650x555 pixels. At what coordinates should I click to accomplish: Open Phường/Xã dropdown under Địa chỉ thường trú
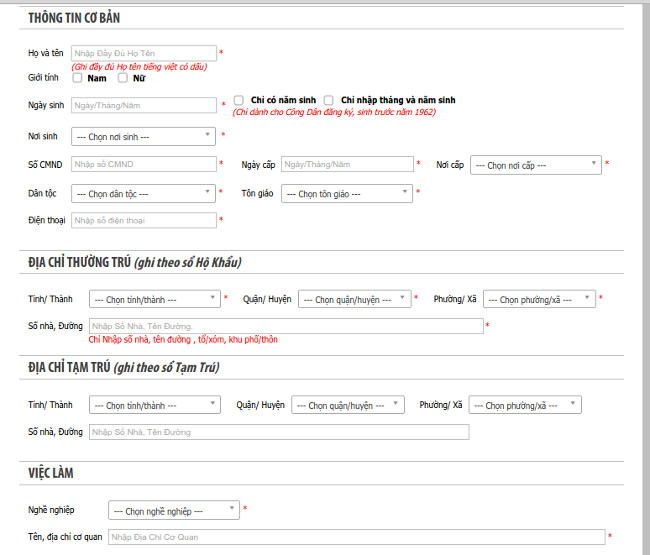coord(539,299)
